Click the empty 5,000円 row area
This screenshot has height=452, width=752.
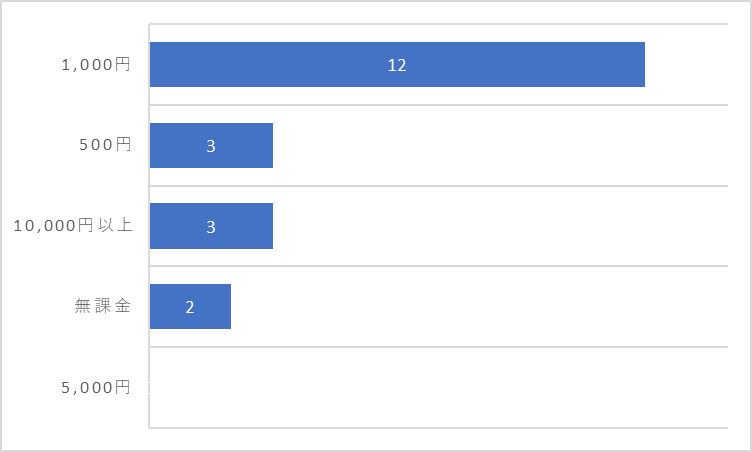[x=439, y=387]
